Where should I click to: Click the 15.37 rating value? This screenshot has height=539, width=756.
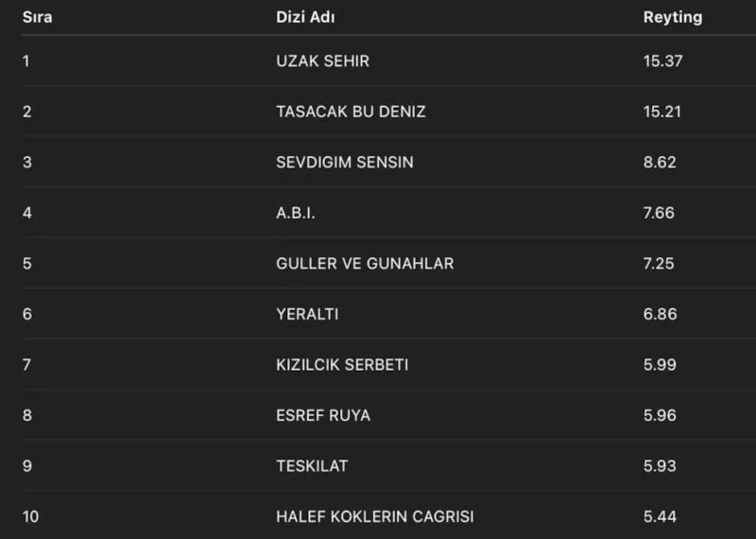(662, 61)
